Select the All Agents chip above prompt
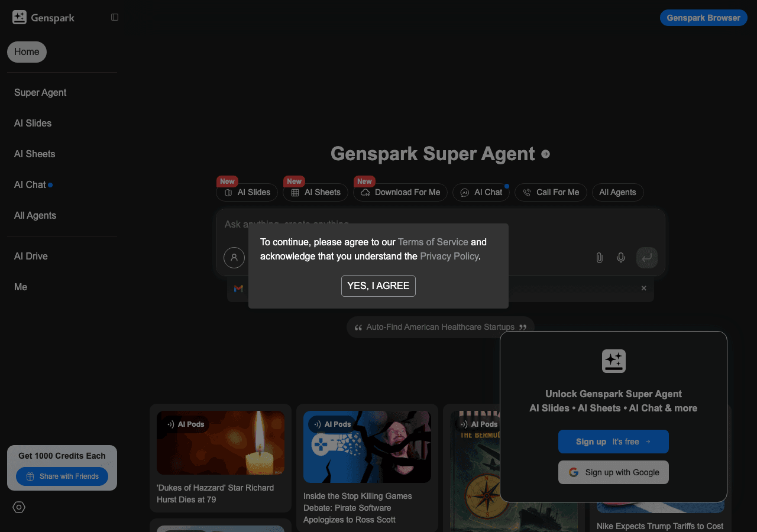Viewport: 757px width, 532px height. coord(617,192)
